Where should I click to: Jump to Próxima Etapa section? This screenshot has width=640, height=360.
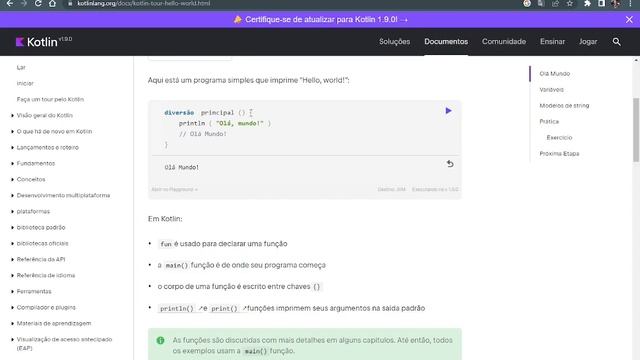[559, 154]
